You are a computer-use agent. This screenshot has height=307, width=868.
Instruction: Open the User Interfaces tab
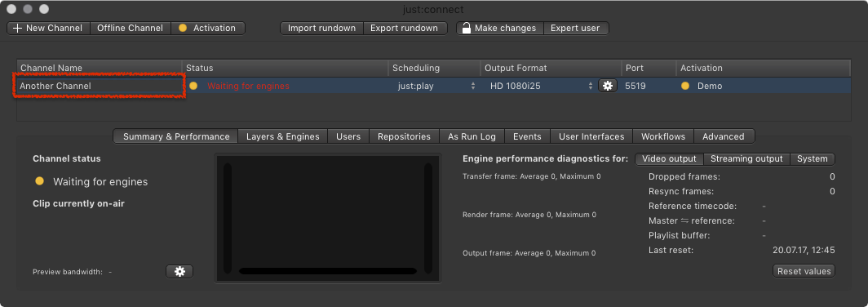591,136
